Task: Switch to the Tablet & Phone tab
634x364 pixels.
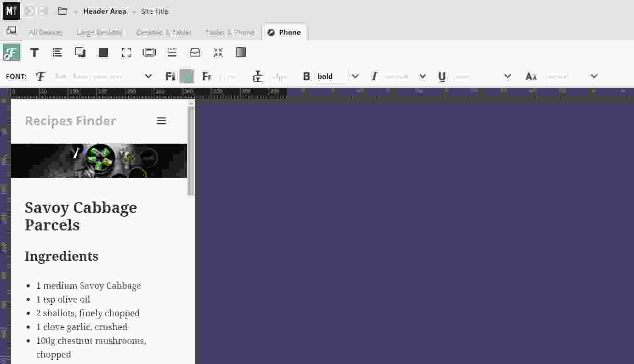Action: (230, 33)
